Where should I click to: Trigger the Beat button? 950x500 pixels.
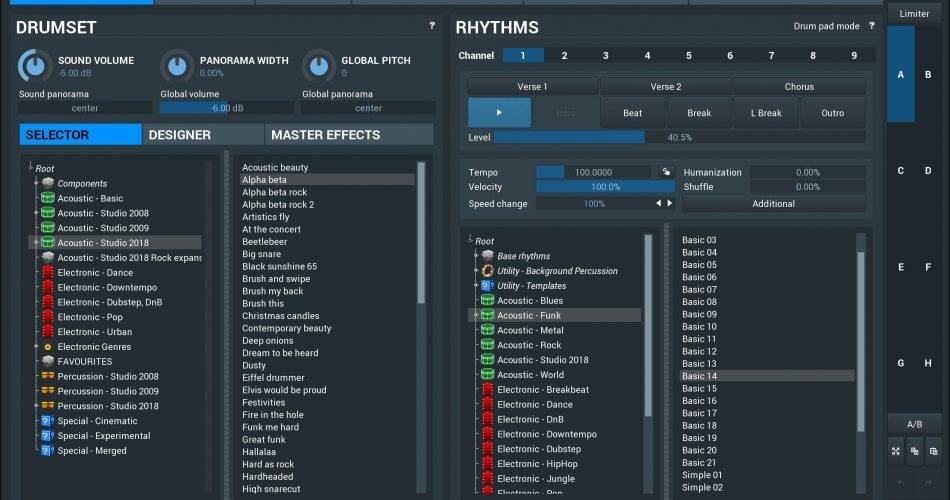pos(633,113)
